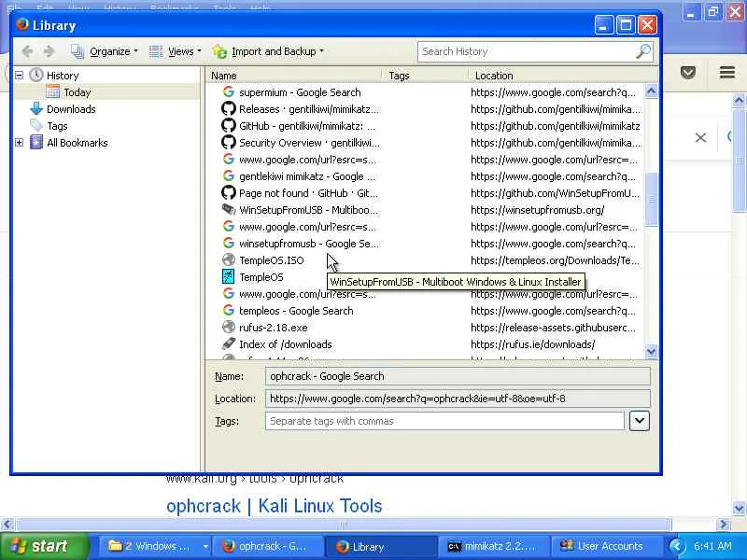
Task: Open the Firefox hamburger menu
Action: (727, 73)
